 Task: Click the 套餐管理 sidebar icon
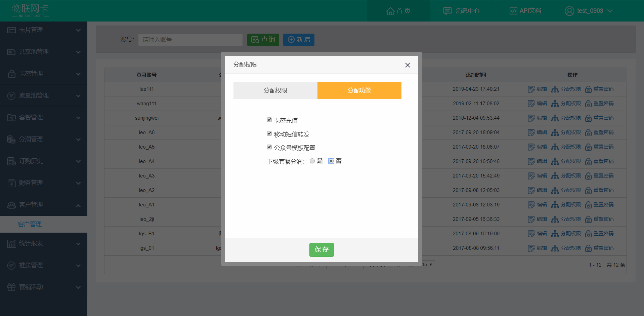11,118
